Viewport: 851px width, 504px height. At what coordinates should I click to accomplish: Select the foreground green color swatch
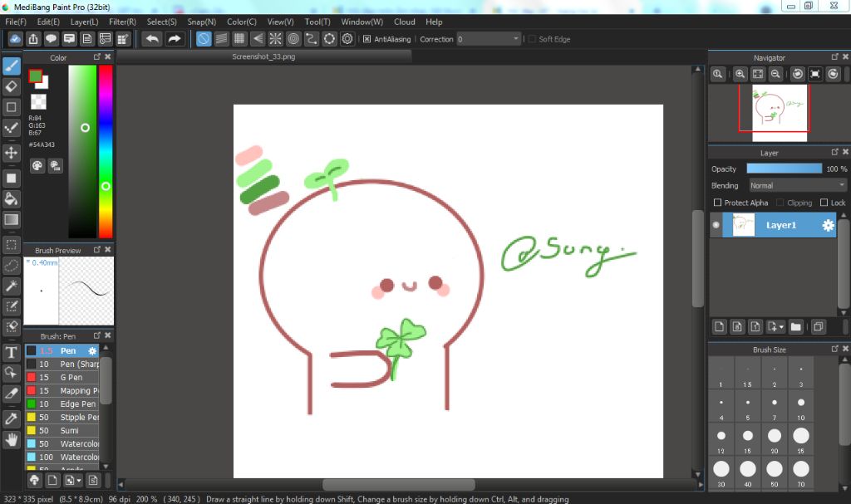coord(35,76)
